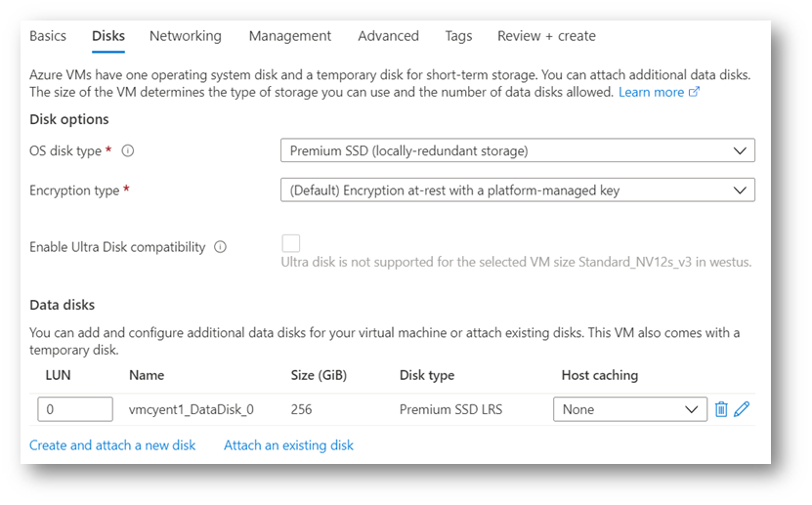Screen dimensions: 812x505
Task: Click the external link icon after Learn more
Action: pos(695,92)
